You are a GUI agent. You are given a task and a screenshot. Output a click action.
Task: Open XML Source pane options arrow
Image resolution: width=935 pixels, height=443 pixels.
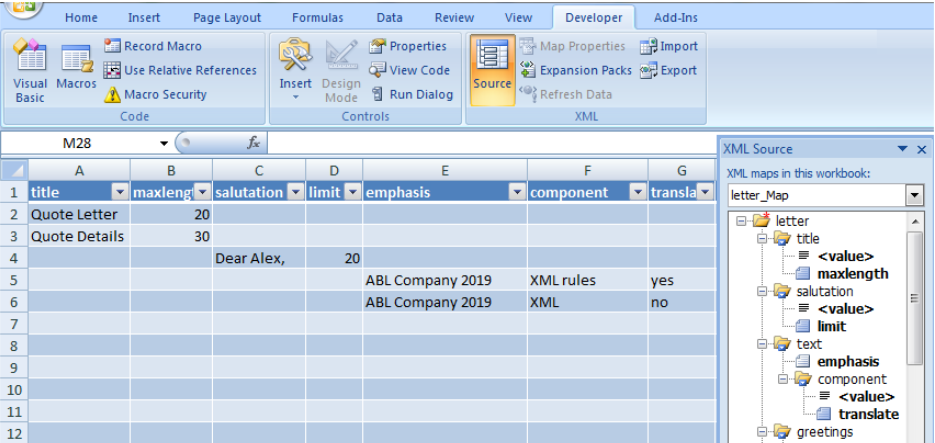pyautogui.click(x=903, y=149)
